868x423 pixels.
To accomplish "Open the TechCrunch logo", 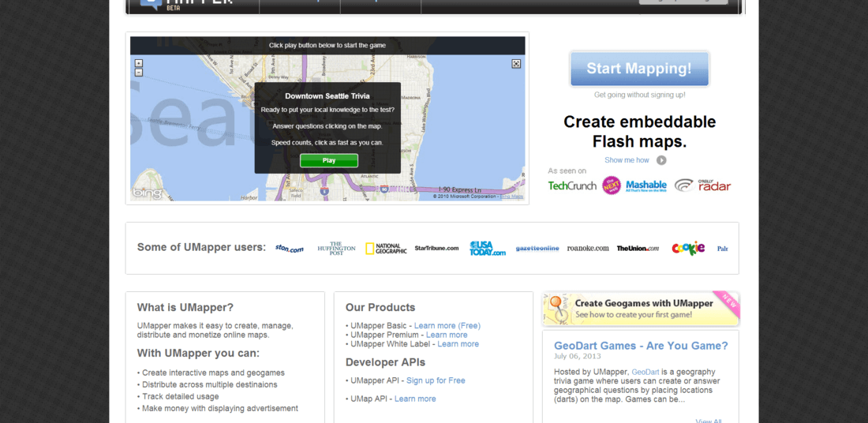I will point(572,185).
